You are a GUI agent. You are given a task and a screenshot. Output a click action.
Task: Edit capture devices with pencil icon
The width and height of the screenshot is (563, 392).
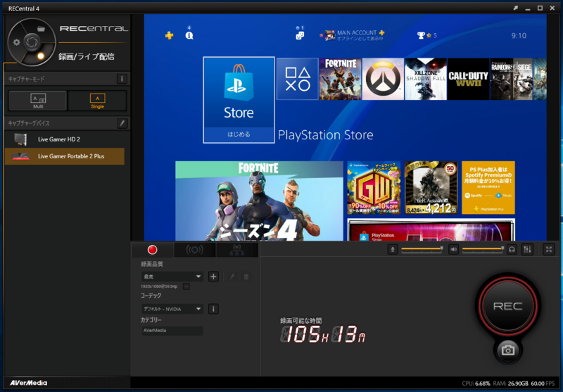tap(122, 123)
